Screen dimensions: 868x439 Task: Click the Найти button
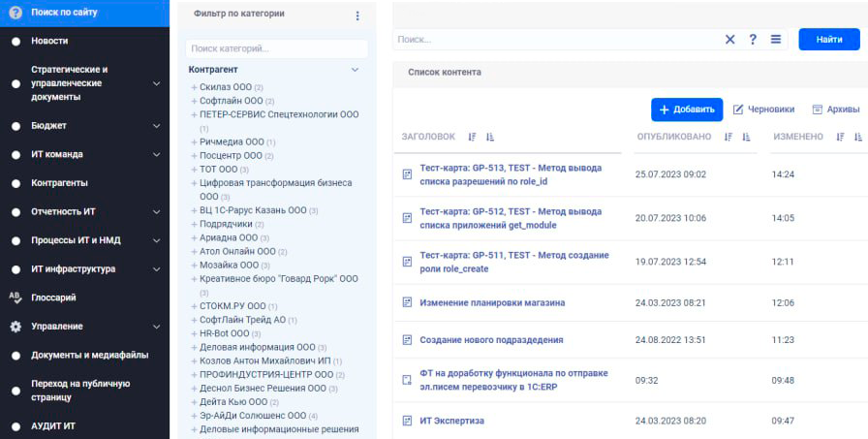(829, 40)
